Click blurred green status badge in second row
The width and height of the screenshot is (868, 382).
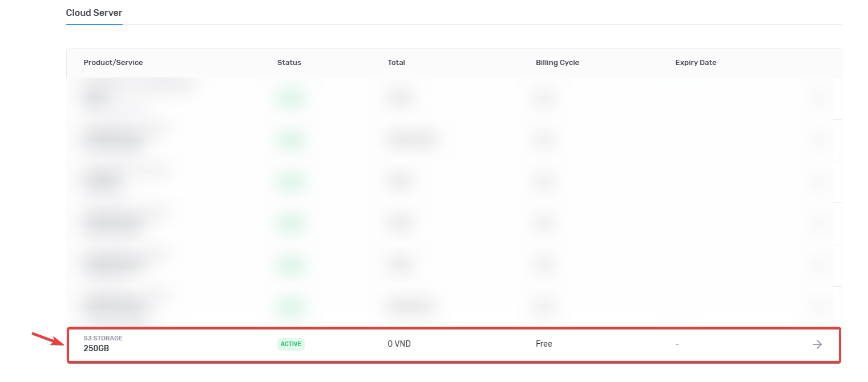click(291, 140)
